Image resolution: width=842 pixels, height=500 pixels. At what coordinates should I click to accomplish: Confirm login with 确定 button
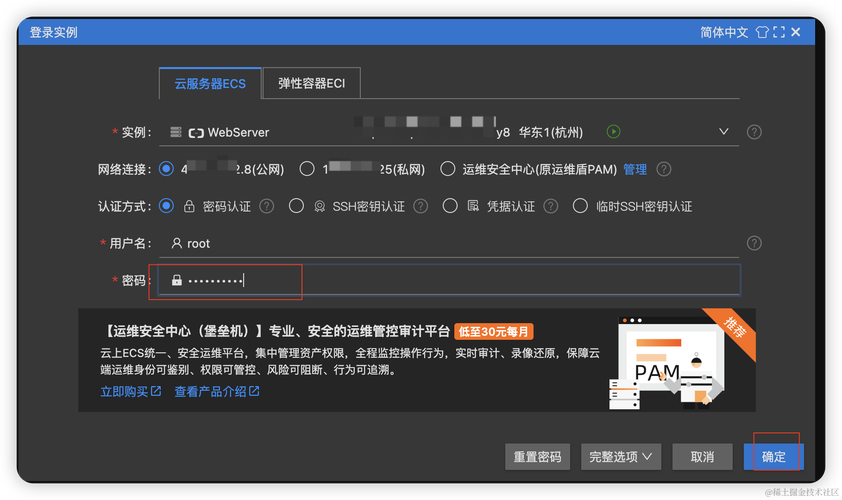pyautogui.click(x=773, y=457)
